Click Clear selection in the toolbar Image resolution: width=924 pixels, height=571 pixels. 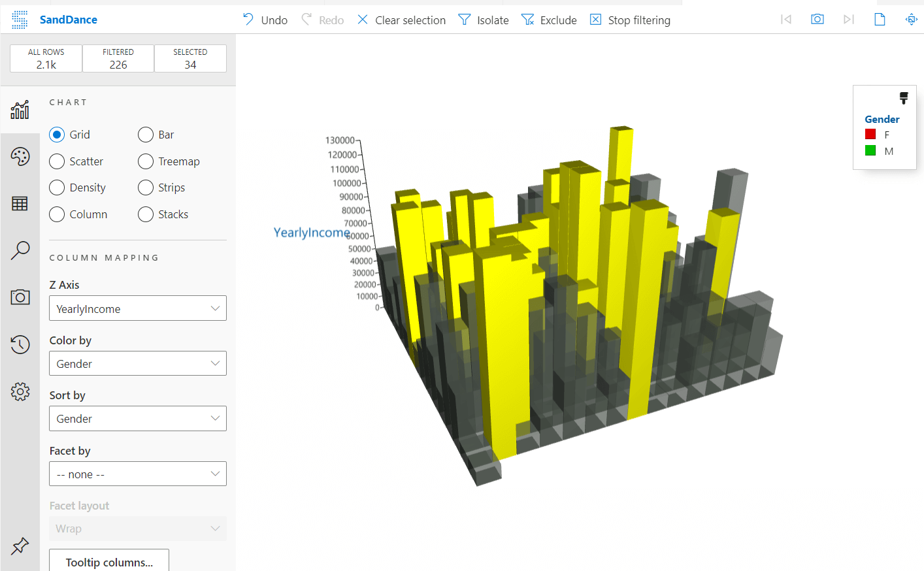pyautogui.click(x=402, y=20)
